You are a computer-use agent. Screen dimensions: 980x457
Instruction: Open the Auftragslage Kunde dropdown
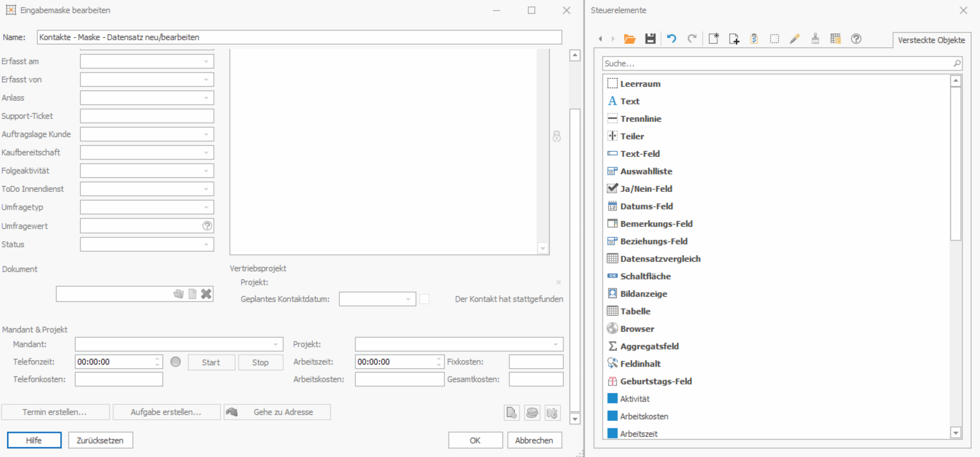point(206,135)
